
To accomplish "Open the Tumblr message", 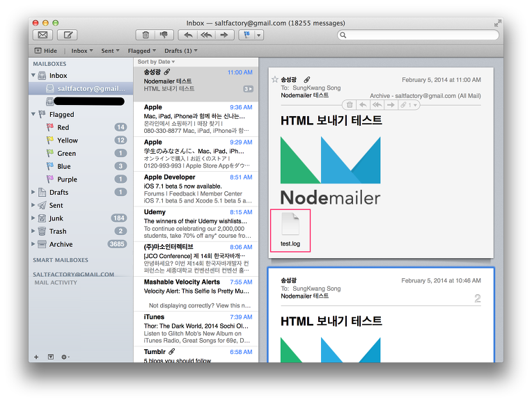I will click(x=196, y=355).
